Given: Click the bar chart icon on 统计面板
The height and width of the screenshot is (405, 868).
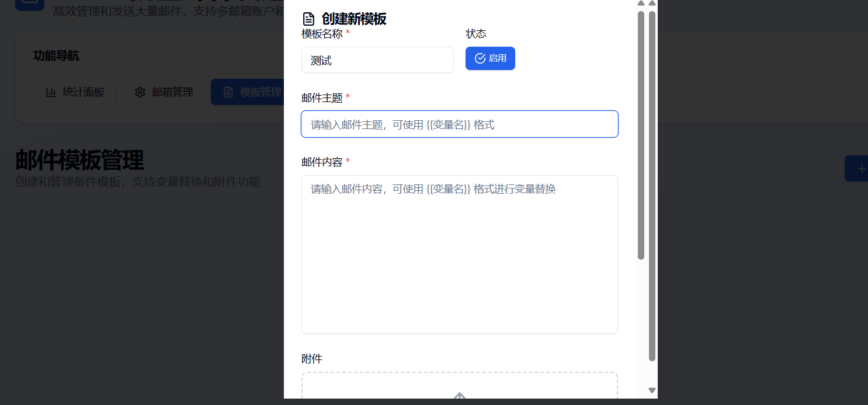Looking at the screenshot, I should pos(51,92).
